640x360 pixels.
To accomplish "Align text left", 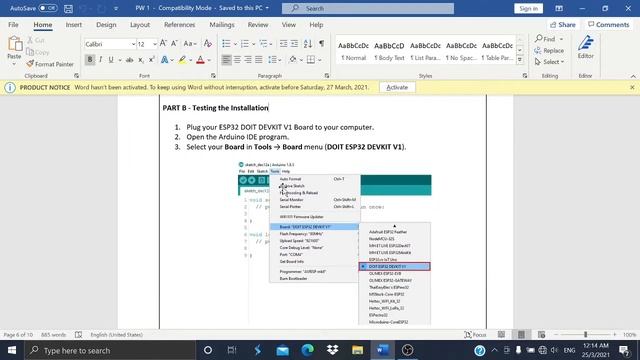I will click(x=226, y=60).
